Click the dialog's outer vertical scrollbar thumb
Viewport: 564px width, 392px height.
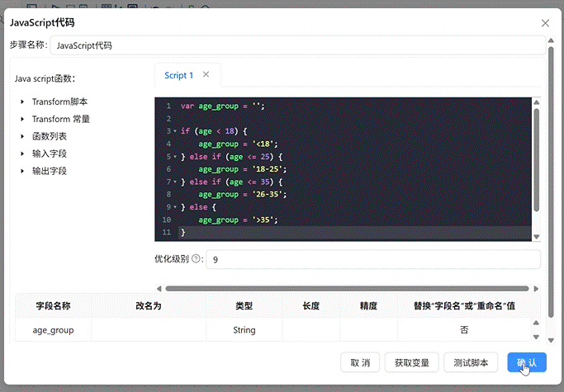pyautogui.click(x=551, y=182)
